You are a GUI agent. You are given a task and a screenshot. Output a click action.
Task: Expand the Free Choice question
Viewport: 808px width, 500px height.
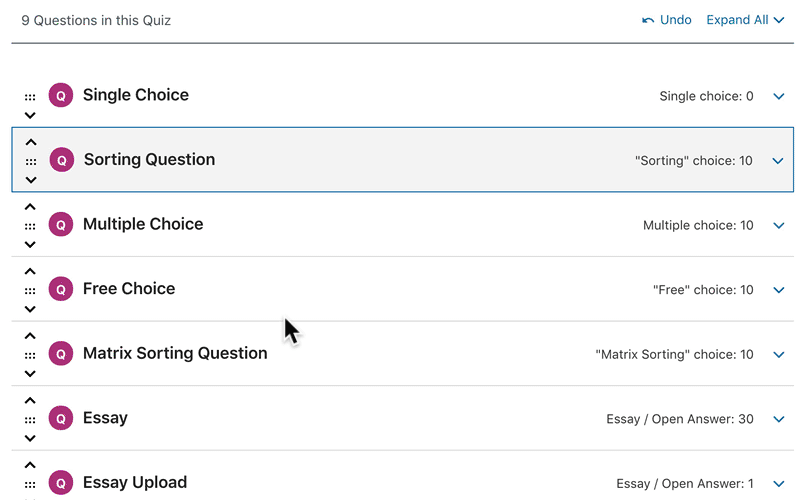[779, 291]
